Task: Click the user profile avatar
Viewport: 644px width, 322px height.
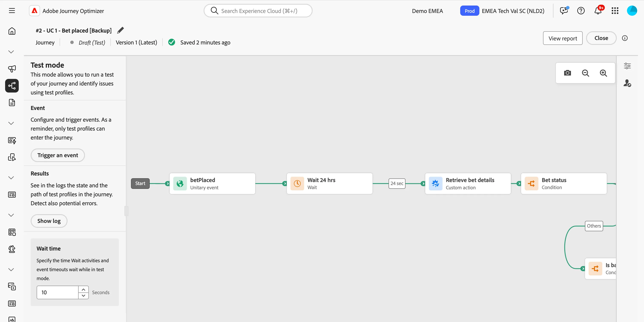Action: tap(632, 11)
